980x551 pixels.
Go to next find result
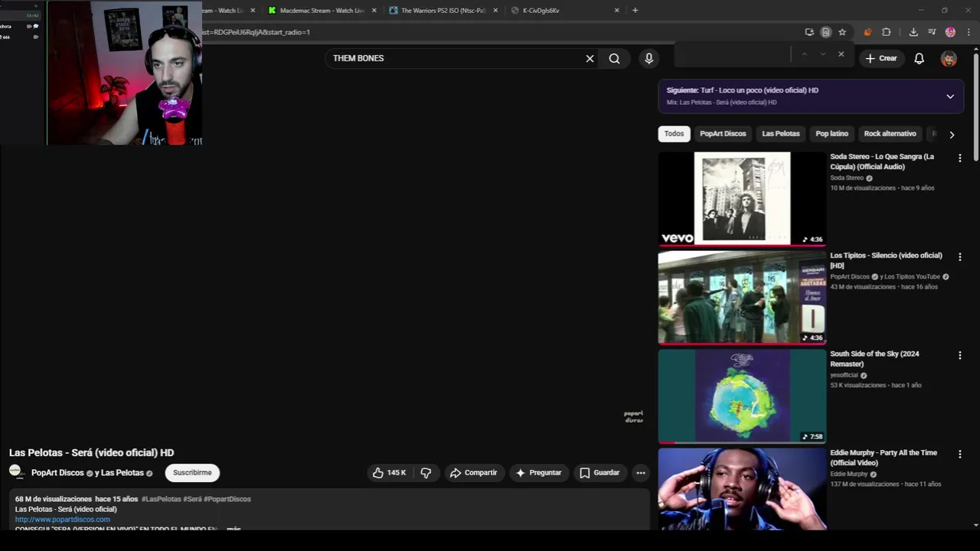point(822,54)
